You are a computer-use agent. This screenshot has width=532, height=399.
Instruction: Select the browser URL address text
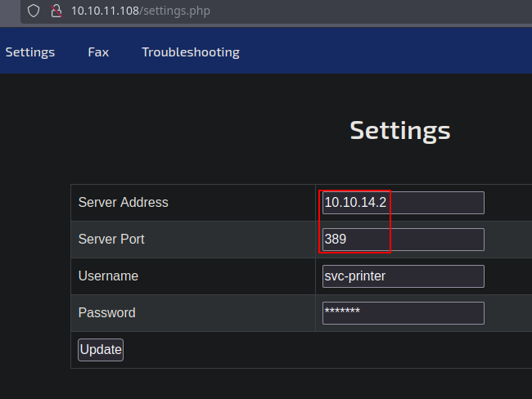[141, 11]
